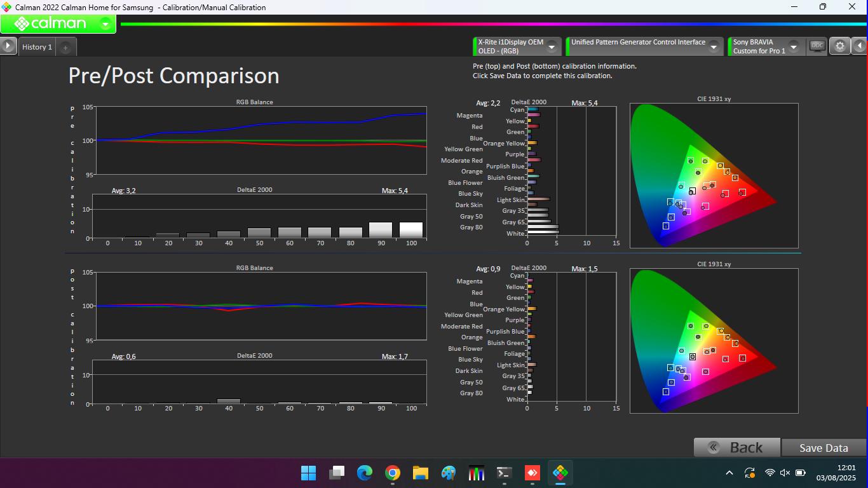This screenshot has width=868, height=488.
Task: Launch Microsoft Edge from the taskbar
Action: tap(364, 473)
